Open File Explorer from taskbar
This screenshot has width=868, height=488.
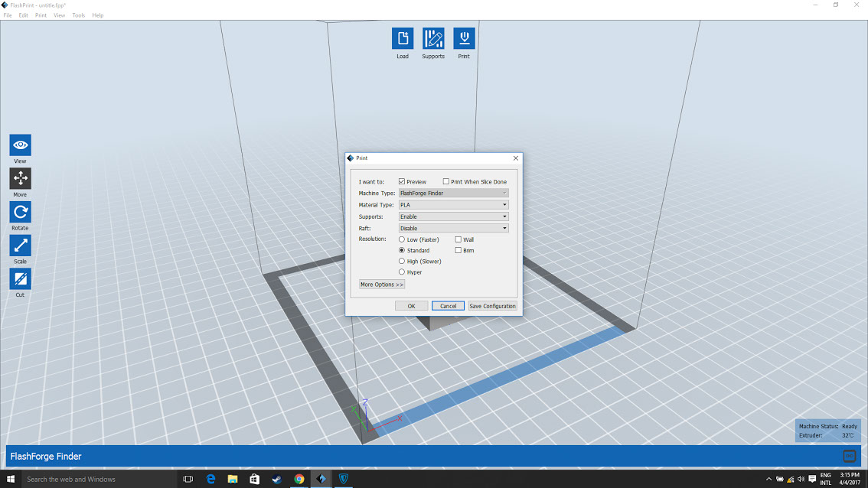click(x=233, y=479)
